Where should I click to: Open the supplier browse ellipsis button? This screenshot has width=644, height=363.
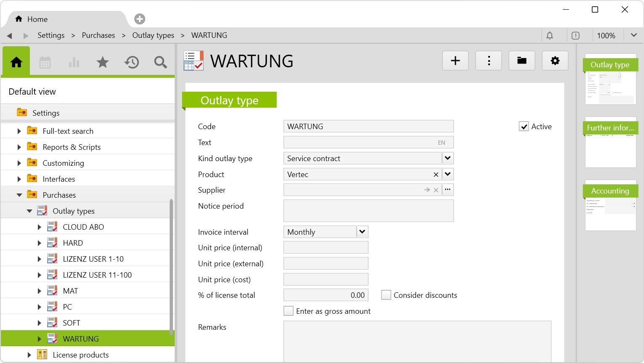tap(448, 190)
